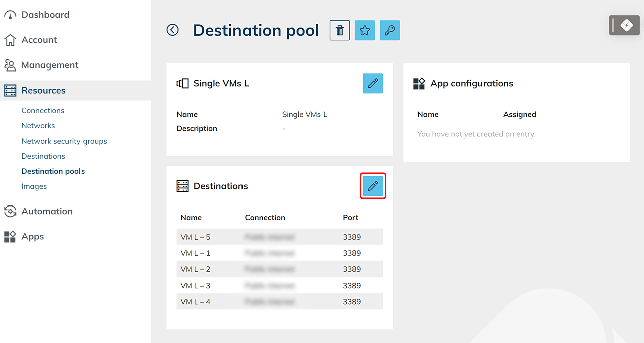The width and height of the screenshot is (644, 343).
Task: Click the Dashboard gauge icon
Action: (x=10, y=15)
